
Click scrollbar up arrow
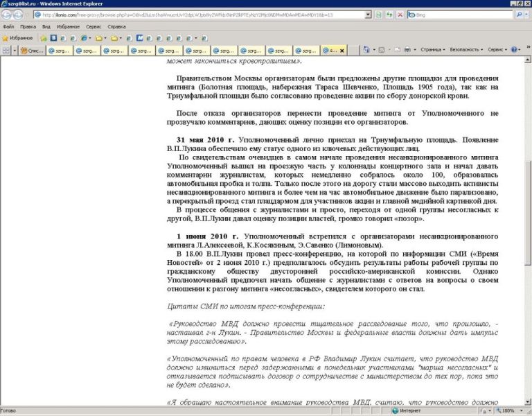(x=528, y=60)
